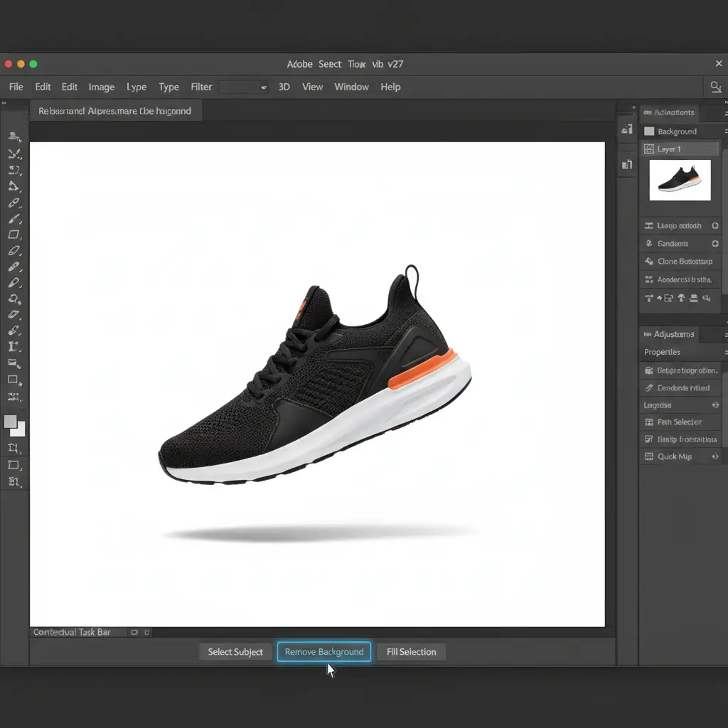
Task: Click the search magnifier icon at top right
Action: coord(715,87)
